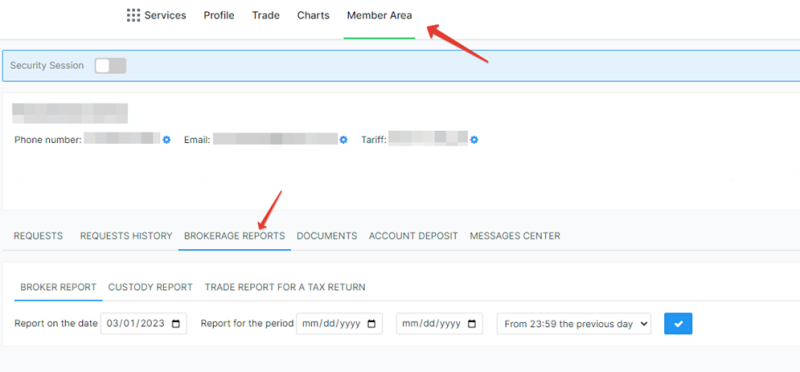Image resolution: width=800 pixels, height=372 pixels.
Task: Open the Trade menu item
Action: pyautogui.click(x=266, y=15)
